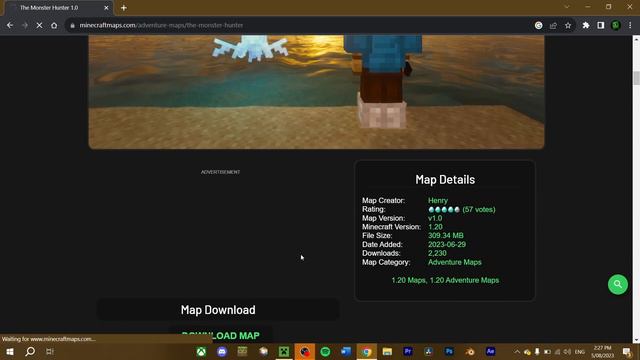This screenshot has width=640, height=360.
Task: Click the page vertical scrollbar thumb
Action: pos(636,78)
